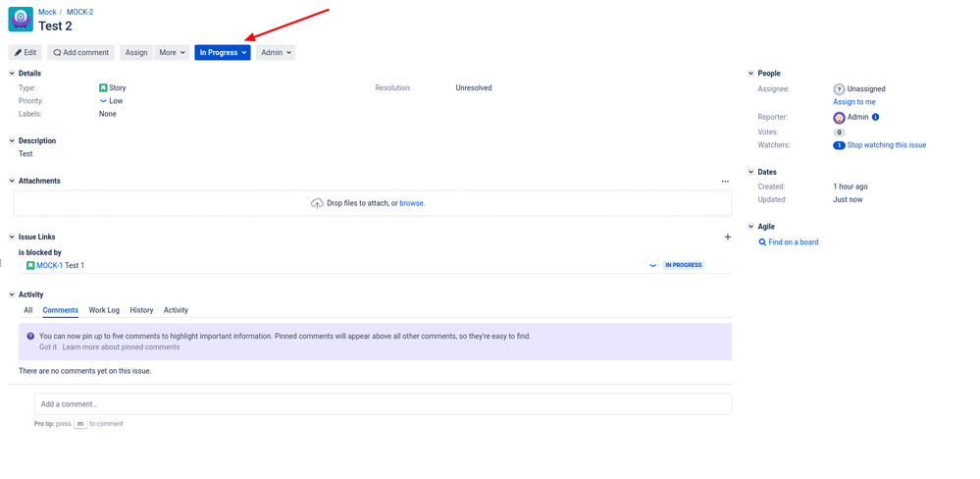This screenshot has height=479, width=980.
Task: Open the More actions dropdown
Action: pos(173,53)
